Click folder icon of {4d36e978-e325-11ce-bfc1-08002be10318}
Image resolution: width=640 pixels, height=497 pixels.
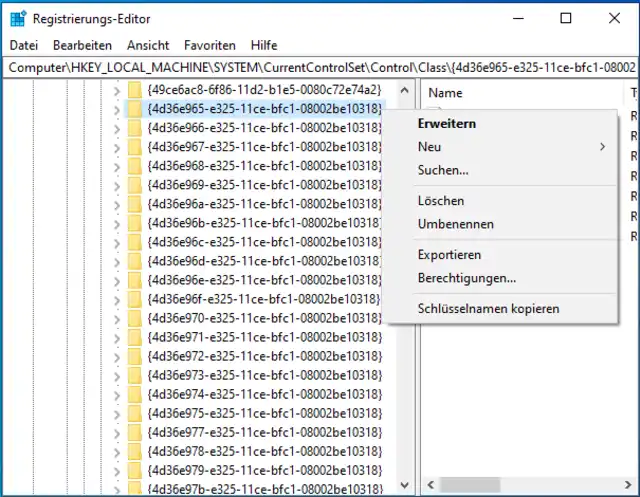click(135, 452)
